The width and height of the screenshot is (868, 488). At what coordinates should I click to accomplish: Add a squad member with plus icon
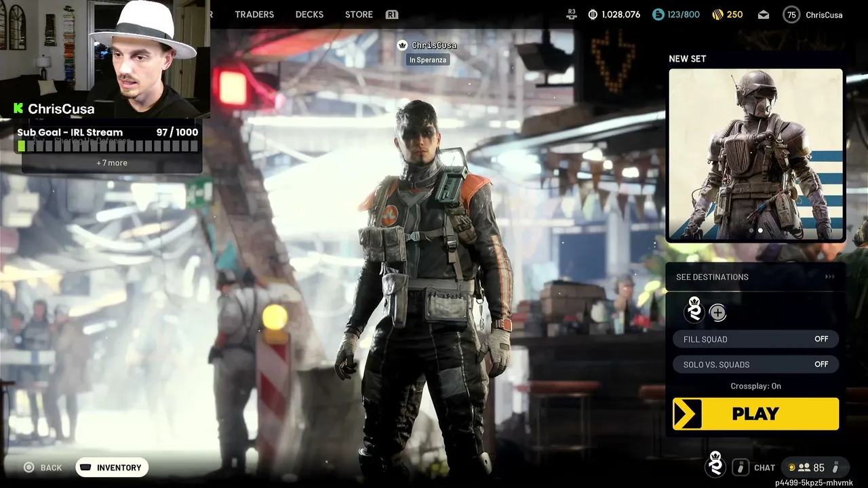click(717, 312)
